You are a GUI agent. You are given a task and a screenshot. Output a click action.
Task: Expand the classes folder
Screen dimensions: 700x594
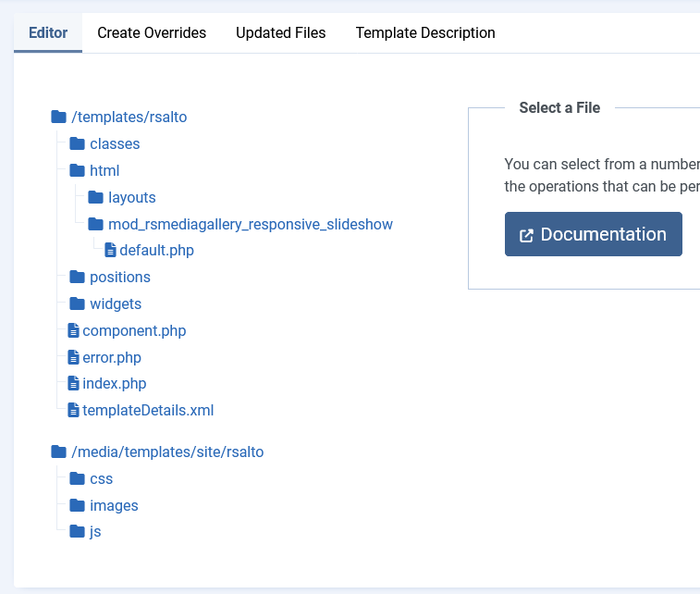coord(115,143)
